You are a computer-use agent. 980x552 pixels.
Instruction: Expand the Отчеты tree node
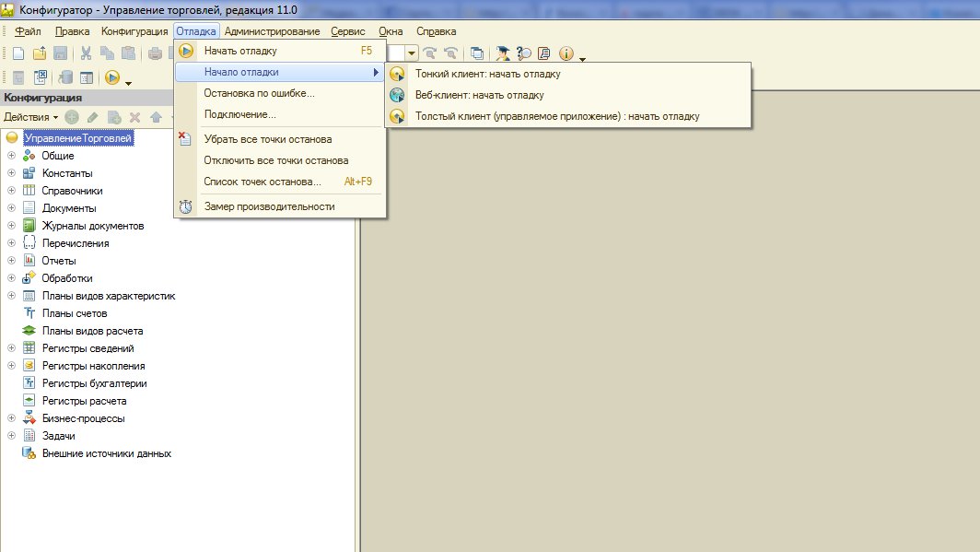[11, 260]
